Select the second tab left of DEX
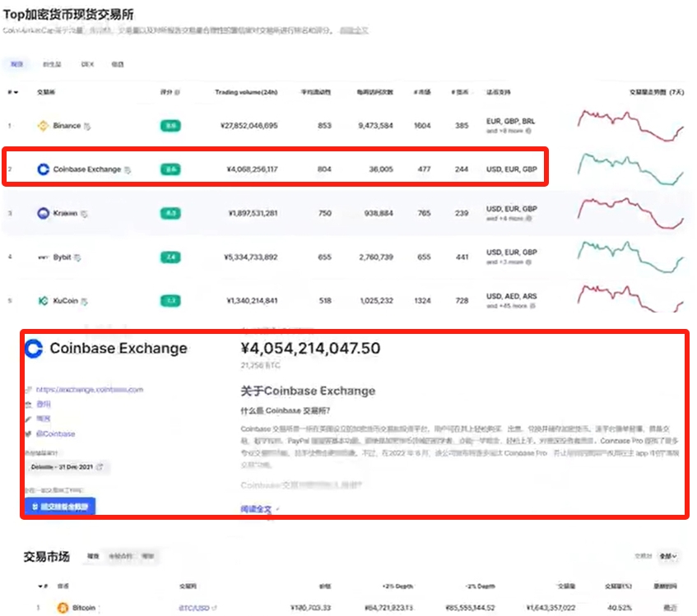This screenshot has width=697, height=616. 52,64
